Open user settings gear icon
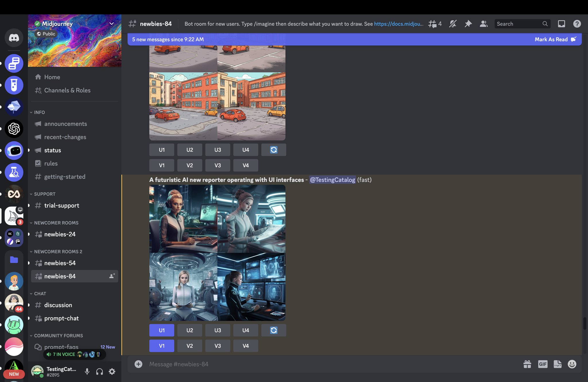The height and width of the screenshot is (382, 588). [x=112, y=372]
